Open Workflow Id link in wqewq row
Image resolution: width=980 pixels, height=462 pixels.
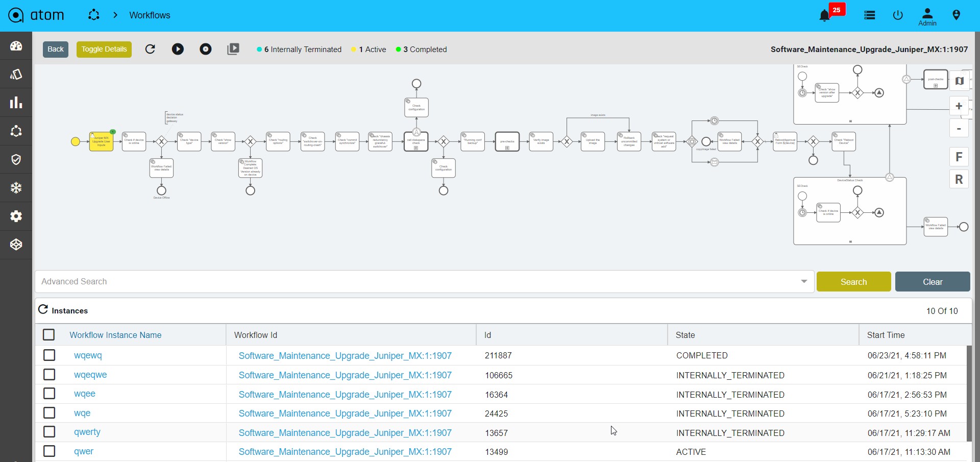click(x=345, y=356)
